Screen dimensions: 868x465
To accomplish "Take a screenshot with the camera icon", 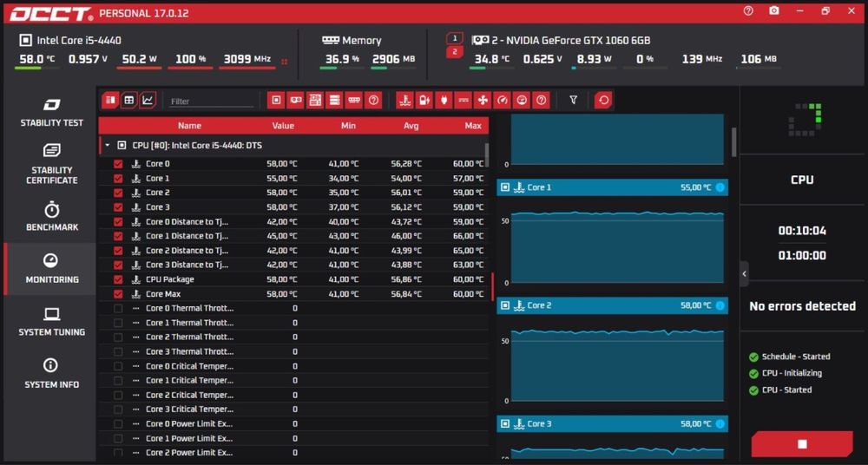I will (774, 10).
